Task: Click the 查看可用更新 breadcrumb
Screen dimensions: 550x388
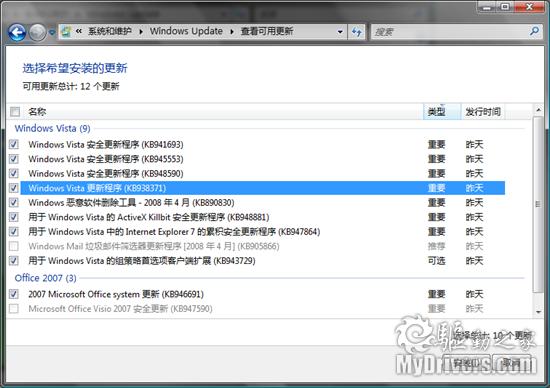Action: 267,31
